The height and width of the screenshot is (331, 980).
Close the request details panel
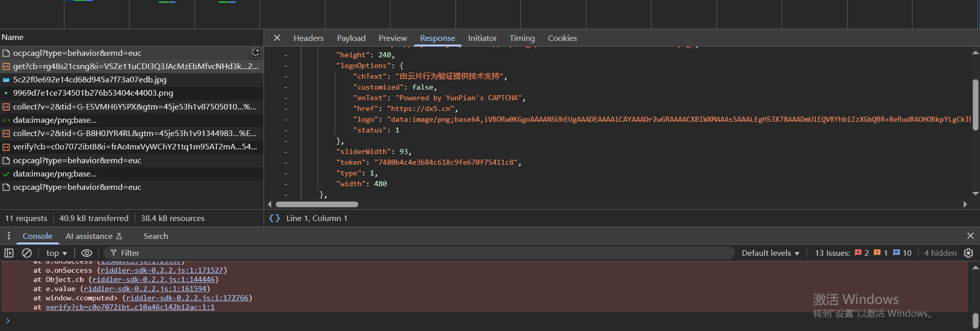tap(277, 38)
